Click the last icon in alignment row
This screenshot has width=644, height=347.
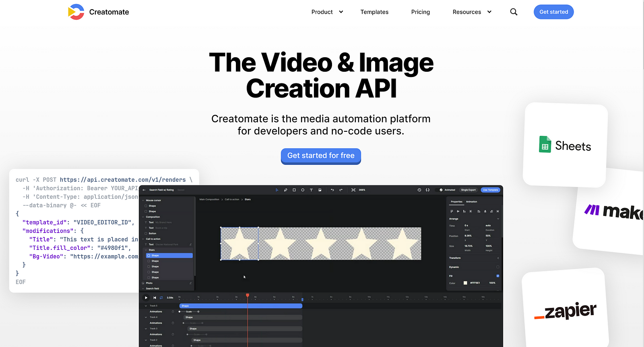click(498, 211)
